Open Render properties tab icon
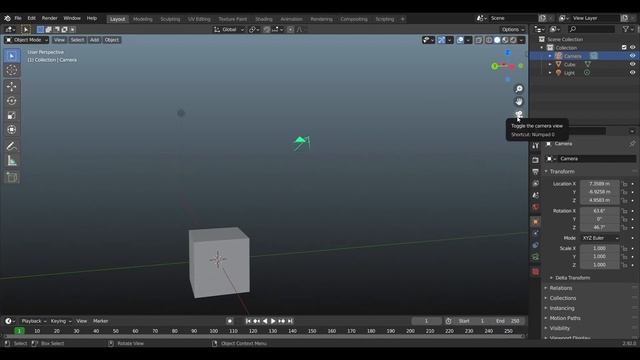Viewport: 640px width, 360px height. click(x=536, y=160)
